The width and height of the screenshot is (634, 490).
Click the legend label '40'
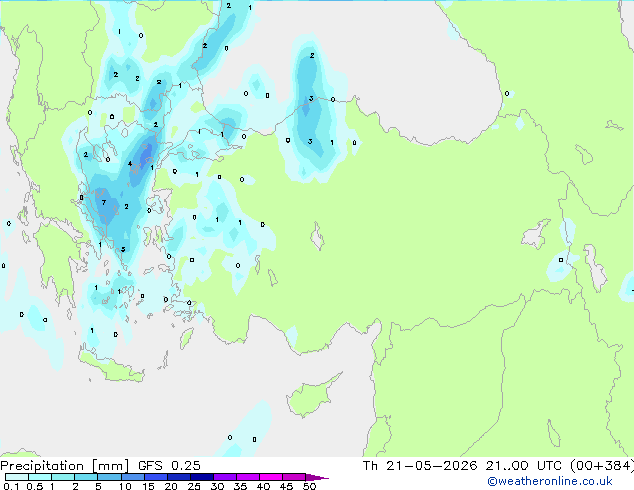pos(263,486)
